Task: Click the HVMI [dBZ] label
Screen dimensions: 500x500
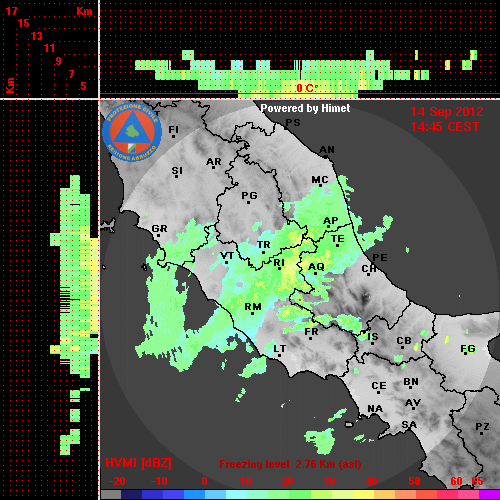Action: tap(138, 463)
